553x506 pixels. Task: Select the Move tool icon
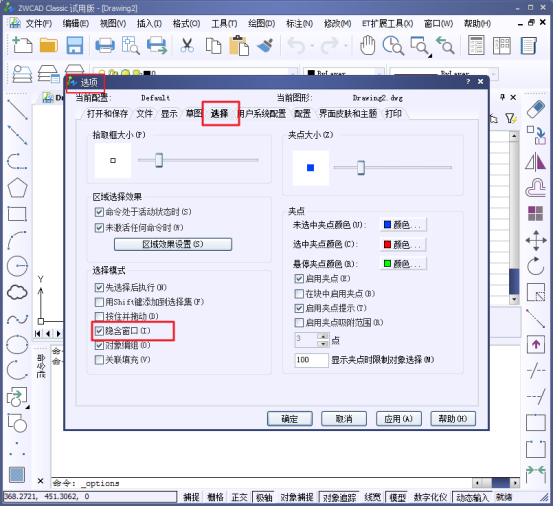(536, 240)
